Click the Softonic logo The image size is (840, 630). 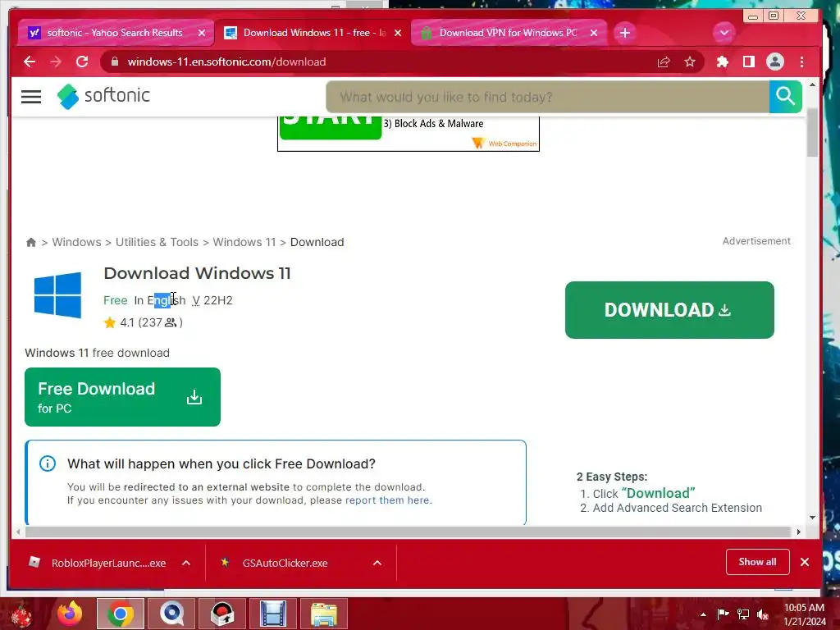103,97
